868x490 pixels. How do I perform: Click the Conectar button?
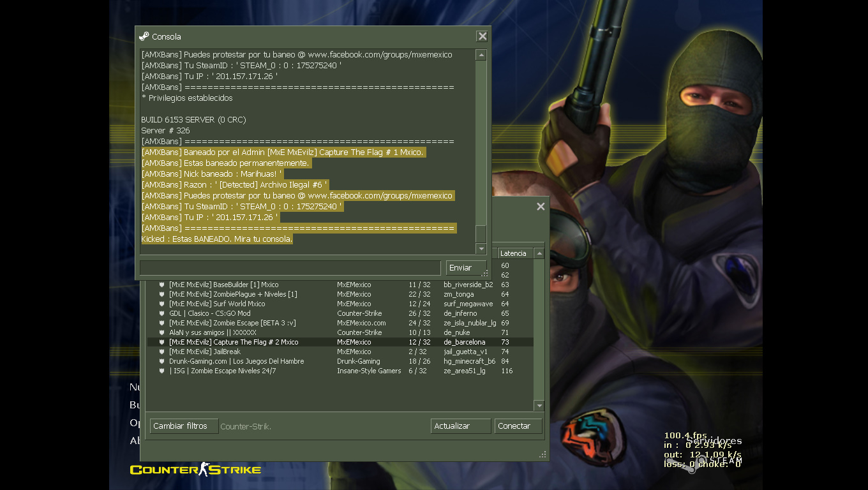518,426
